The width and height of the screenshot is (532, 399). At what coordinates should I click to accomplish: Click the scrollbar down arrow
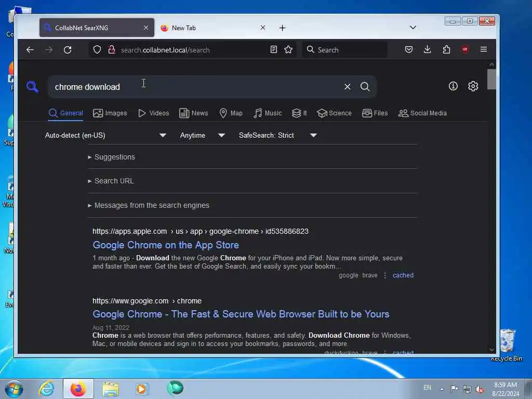(491, 350)
